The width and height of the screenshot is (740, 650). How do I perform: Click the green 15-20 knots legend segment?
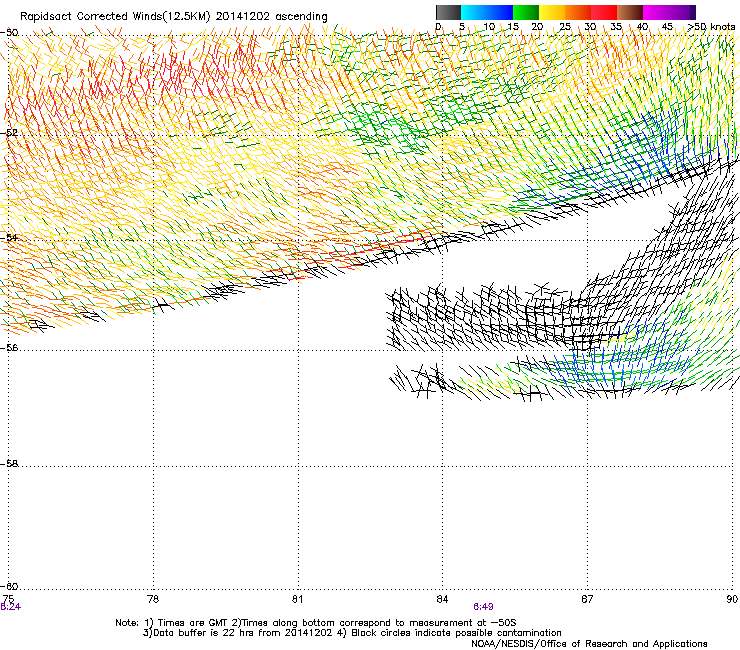point(526,12)
